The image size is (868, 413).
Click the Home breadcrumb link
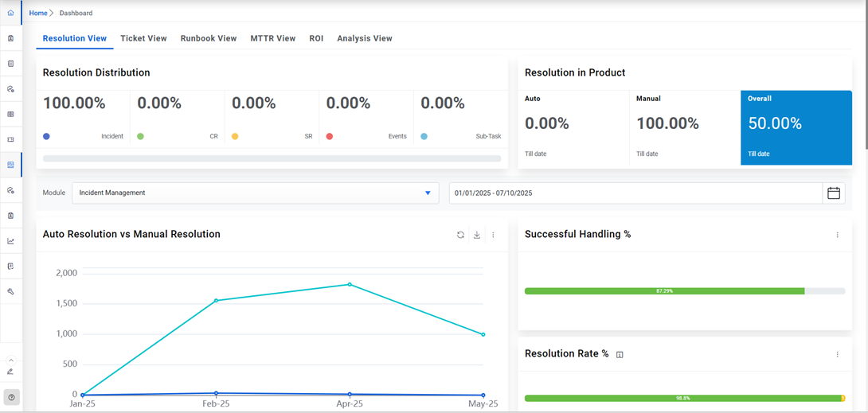[38, 13]
